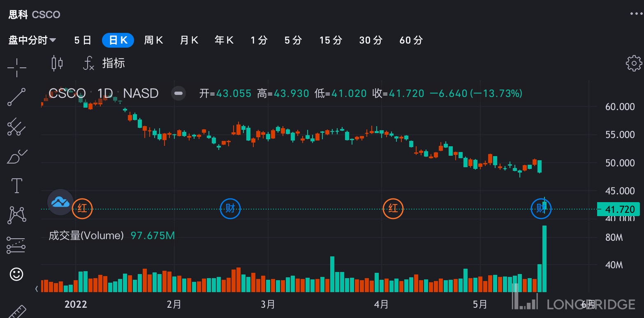Image resolution: width=644 pixels, height=318 pixels.
Task: Click the April 红 dividend marker
Action: click(x=393, y=209)
